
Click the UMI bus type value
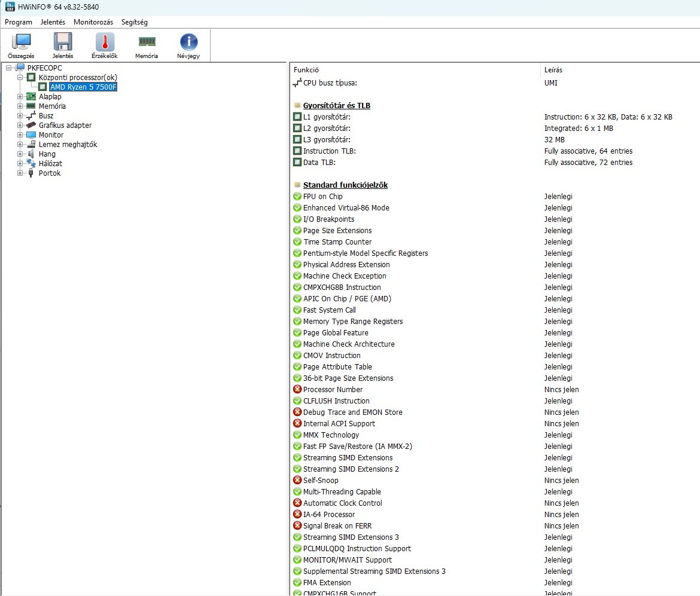(x=551, y=83)
